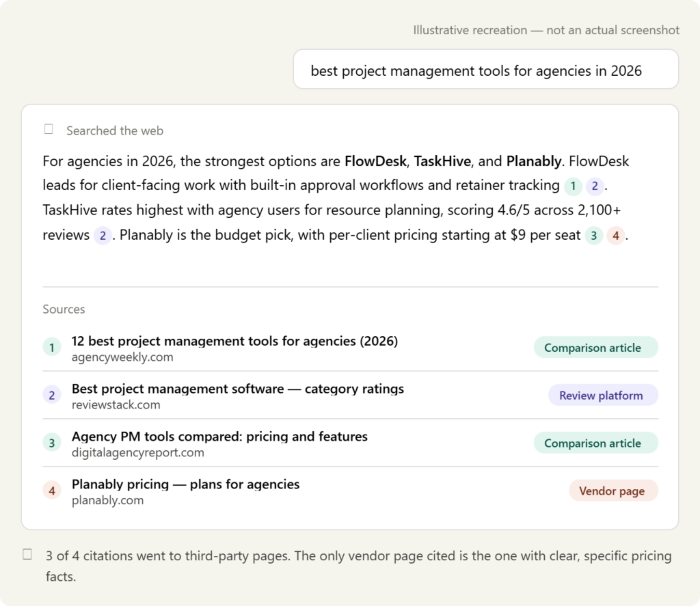Open inline citation 3 after 'per seat'
Image resolution: width=700 pixels, height=606 pixels.
pos(594,236)
